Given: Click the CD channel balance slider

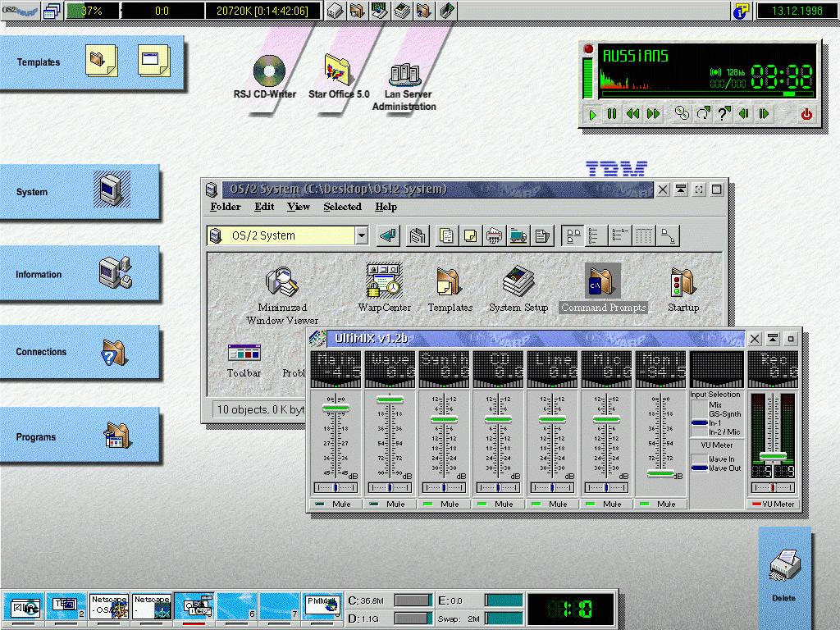Looking at the screenshot, I should coord(498,487).
